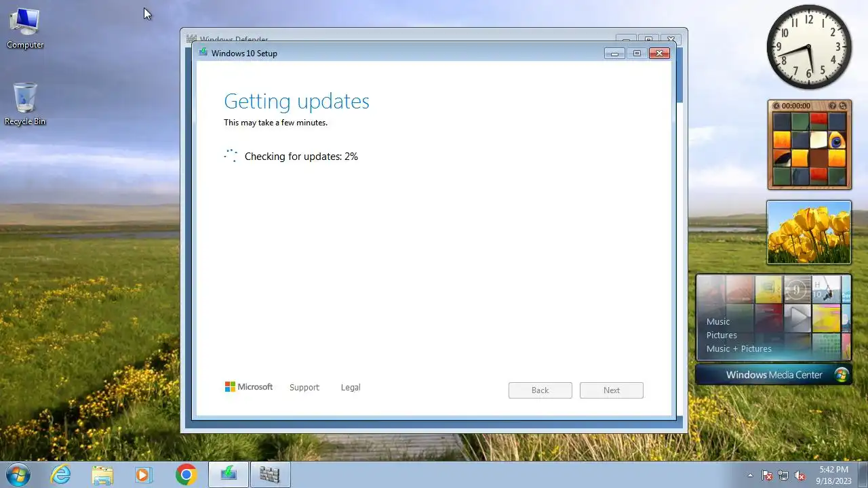Image resolution: width=868 pixels, height=488 pixels.
Task: Click the "Checking for updates: 2%" text
Action: pyautogui.click(x=301, y=157)
